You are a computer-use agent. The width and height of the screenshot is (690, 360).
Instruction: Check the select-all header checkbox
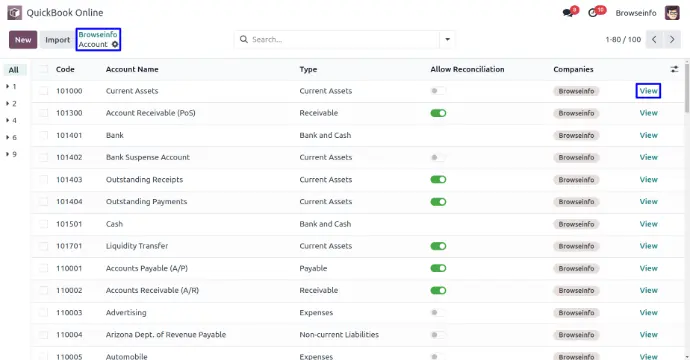point(43,69)
